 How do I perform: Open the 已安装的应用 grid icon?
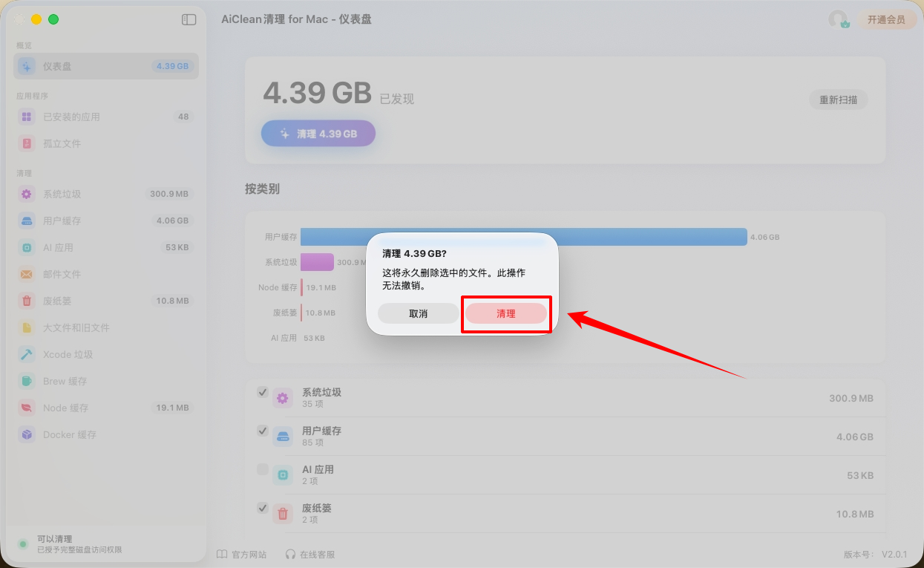pos(27,117)
